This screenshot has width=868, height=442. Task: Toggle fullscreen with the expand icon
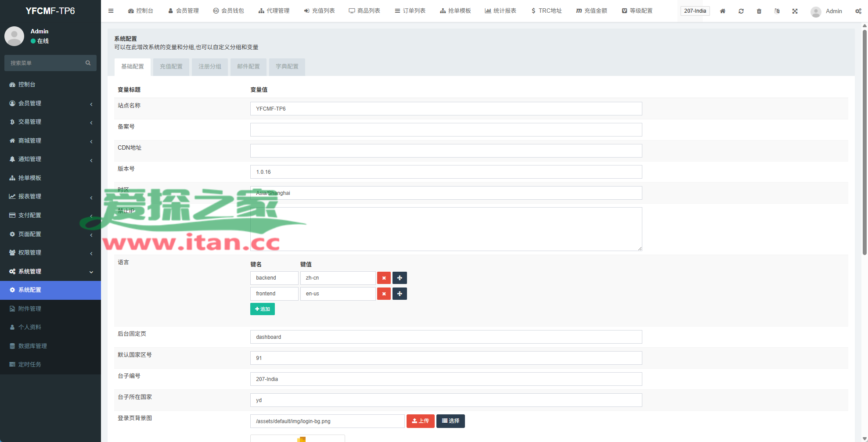(x=795, y=11)
